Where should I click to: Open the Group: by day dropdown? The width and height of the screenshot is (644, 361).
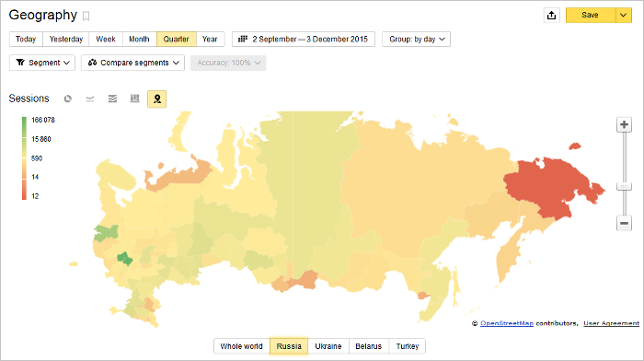[416, 39]
